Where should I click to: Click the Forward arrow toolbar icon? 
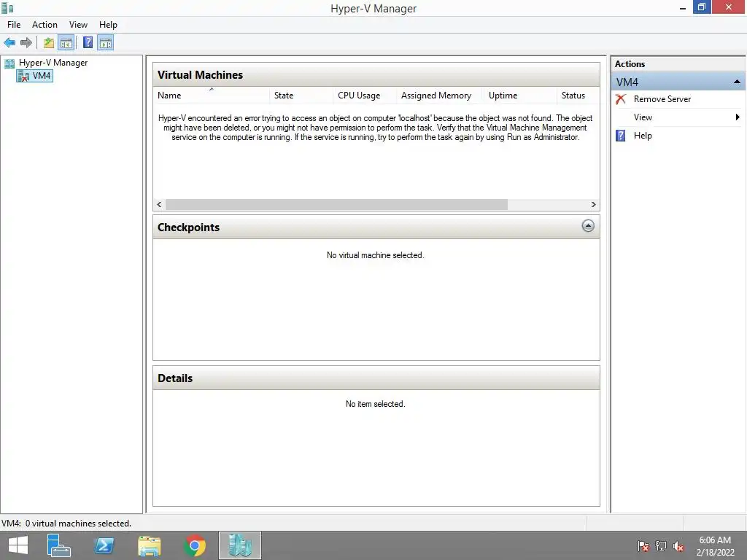[x=26, y=43]
